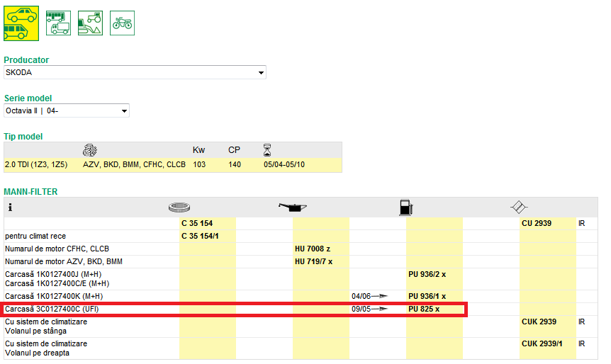Click the Kw column header
Viewport: 611px width, 364px height.
198,150
